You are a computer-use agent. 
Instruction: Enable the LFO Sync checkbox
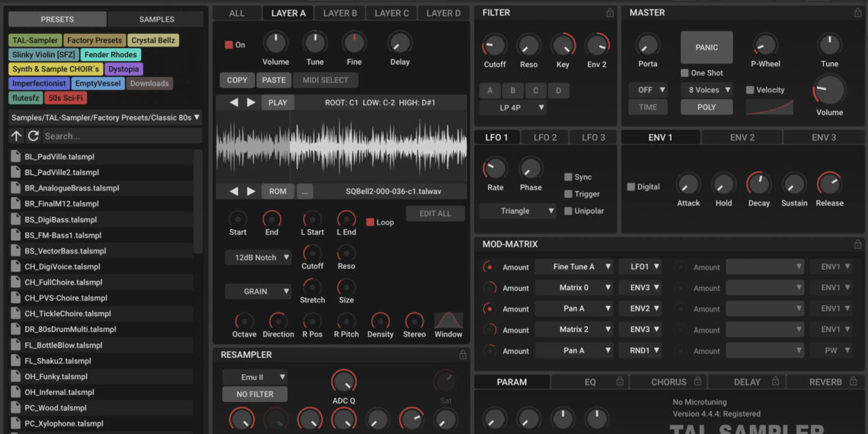coord(568,177)
